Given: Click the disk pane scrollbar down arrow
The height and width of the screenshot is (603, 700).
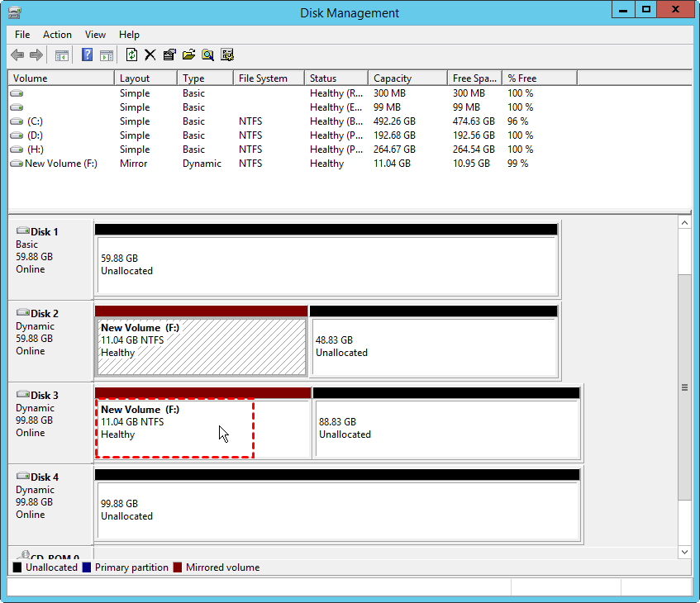Looking at the screenshot, I should click(685, 552).
